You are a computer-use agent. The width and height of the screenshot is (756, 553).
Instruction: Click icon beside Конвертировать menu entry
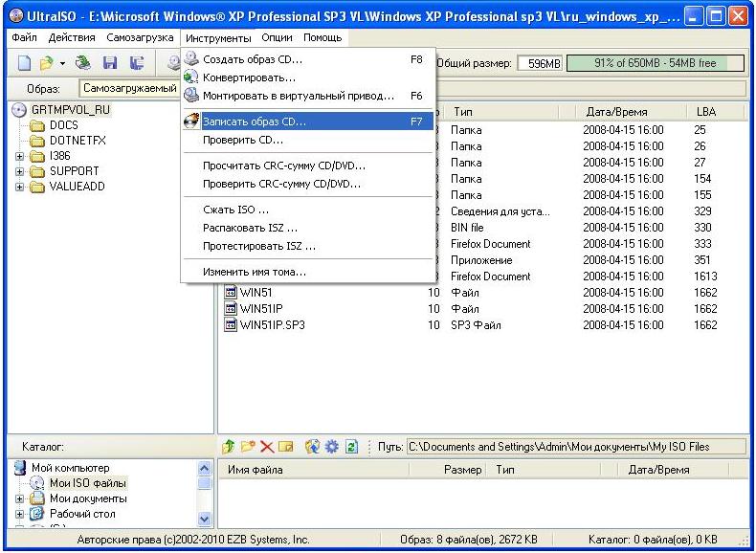pos(191,77)
